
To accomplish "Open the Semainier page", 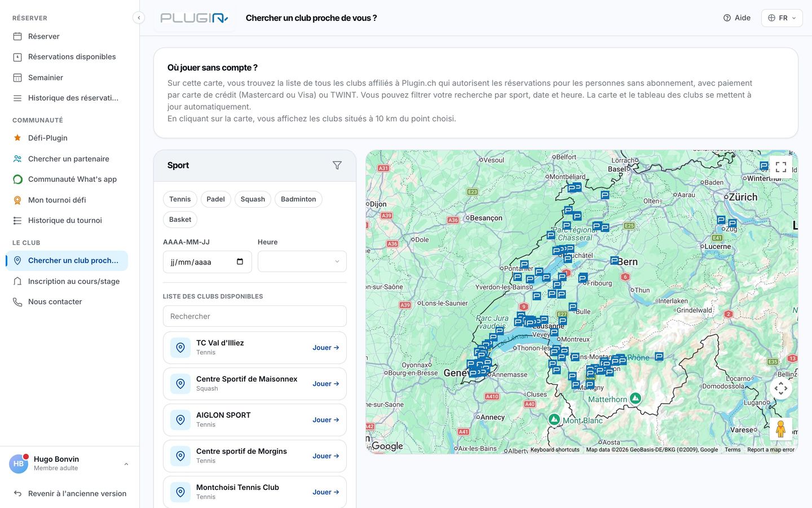I will click(x=67, y=77).
